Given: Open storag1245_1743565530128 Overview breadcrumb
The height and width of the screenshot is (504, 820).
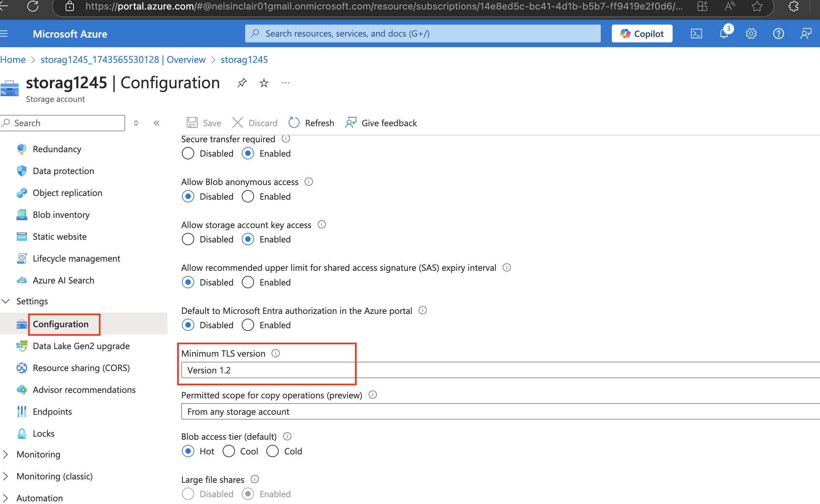Looking at the screenshot, I should (x=123, y=59).
